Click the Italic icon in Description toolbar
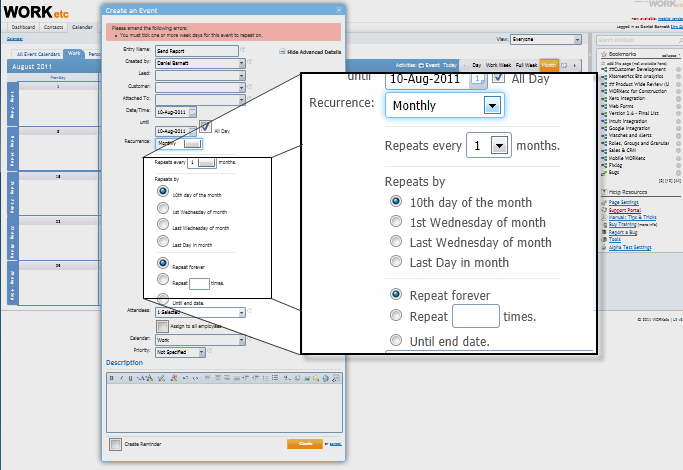 tap(121, 378)
